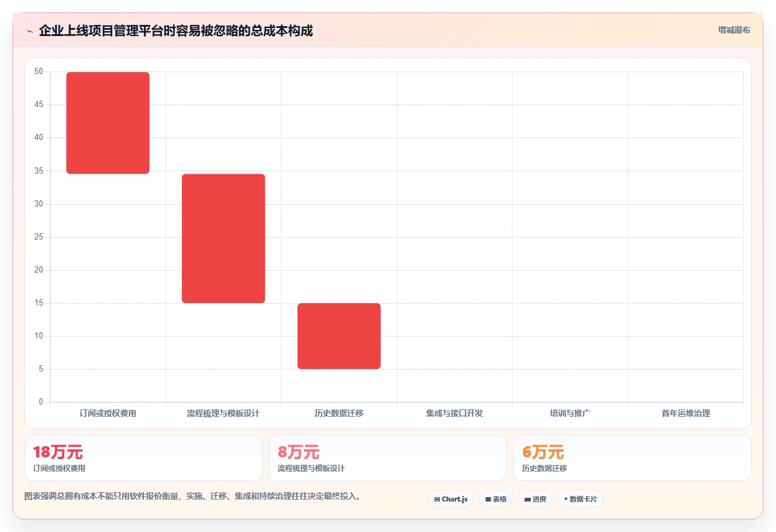Viewport: 776px width, 532px height.
Task: Select the Chart.js tag pill
Action: tap(451, 499)
